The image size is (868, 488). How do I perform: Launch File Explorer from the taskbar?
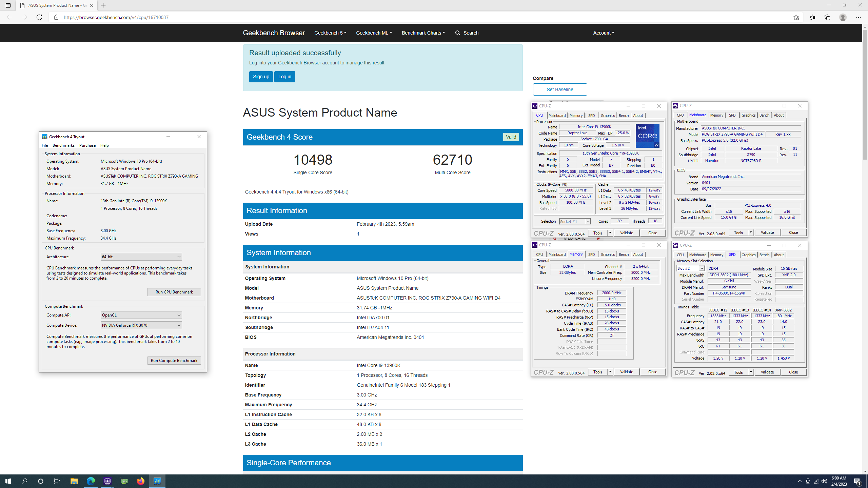[x=74, y=481]
